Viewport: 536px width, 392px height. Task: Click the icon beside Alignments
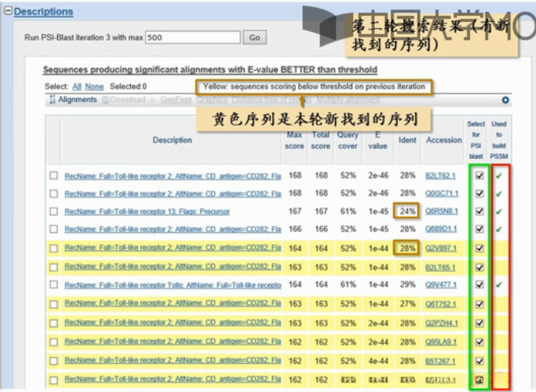tap(52, 100)
